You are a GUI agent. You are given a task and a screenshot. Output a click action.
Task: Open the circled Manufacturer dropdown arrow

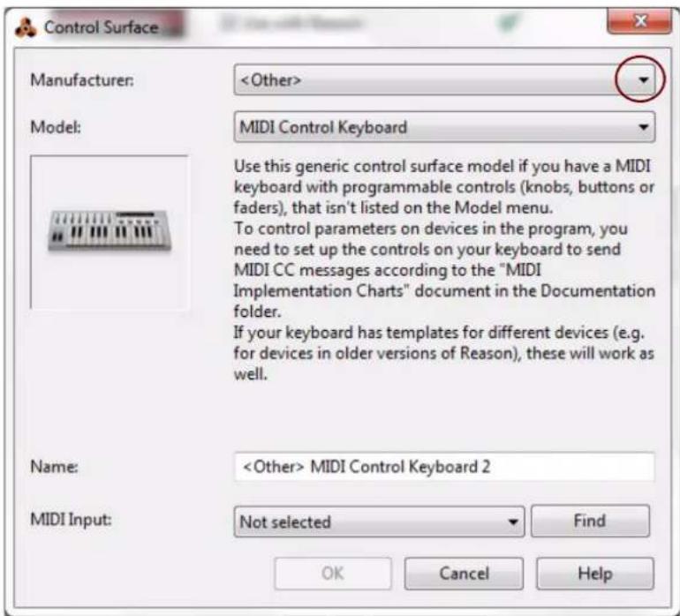[x=643, y=79]
